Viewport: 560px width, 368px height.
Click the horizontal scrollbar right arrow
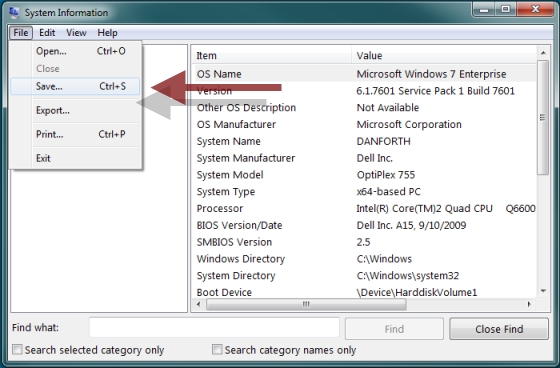tap(529, 304)
